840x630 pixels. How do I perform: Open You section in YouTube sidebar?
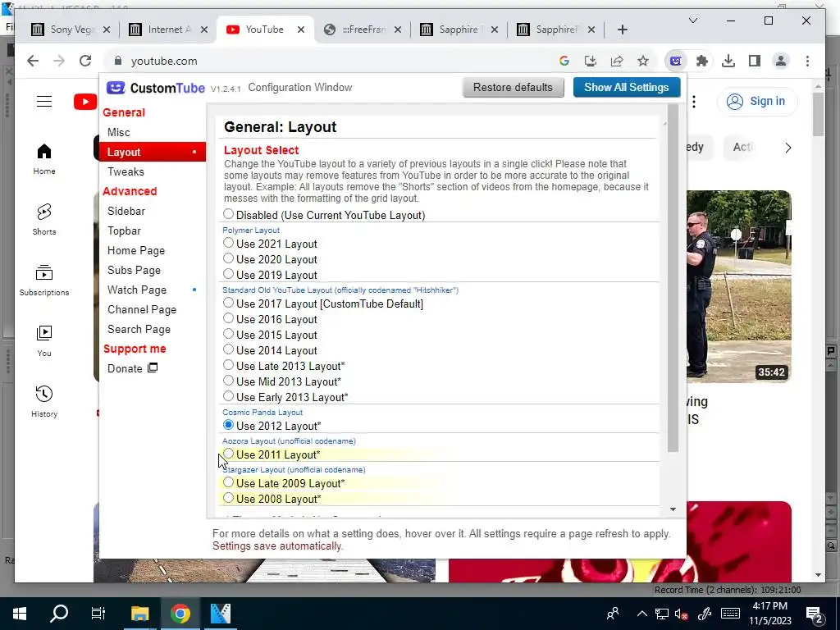click(44, 340)
